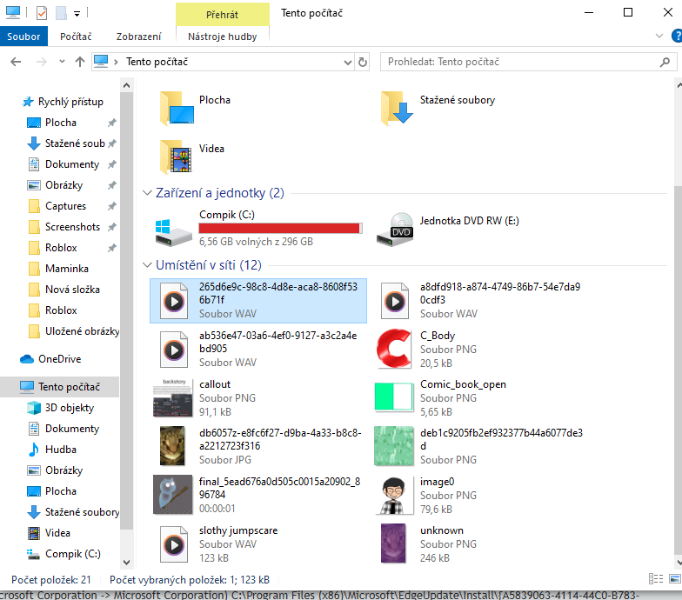The height and width of the screenshot is (600, 682).
Task: Switch to the Zobrazení ribbon tab
Action: (x=138, y=36)
